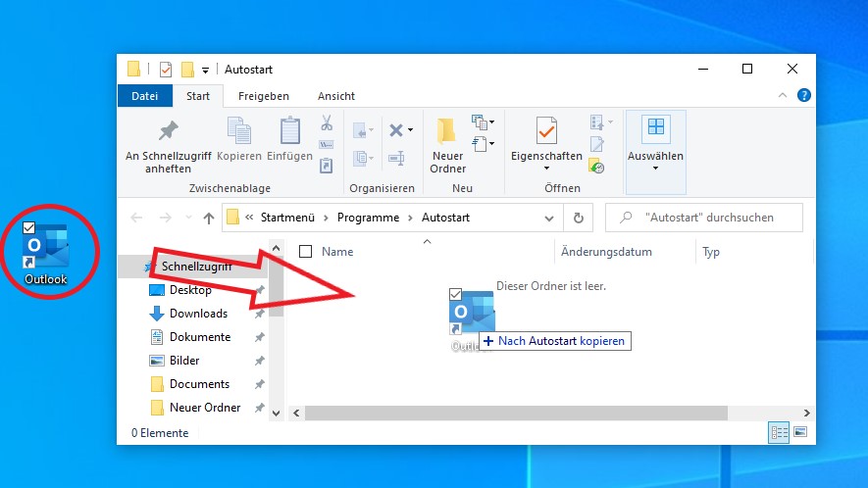Select the Outlook shortcut on desktop

pyautogui.click(x=46, y=255)
